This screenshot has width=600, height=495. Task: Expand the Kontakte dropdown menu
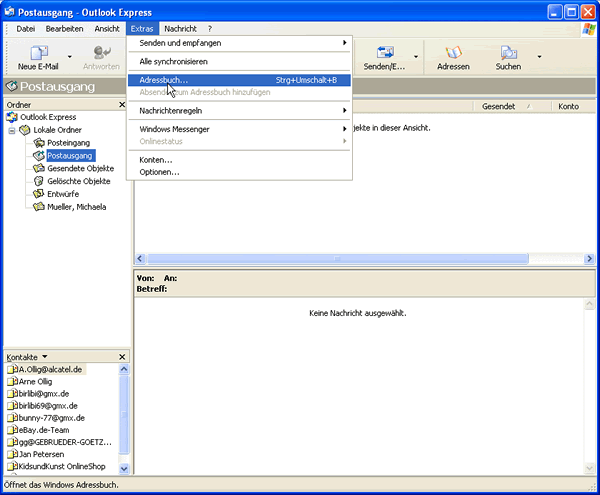(44, 356)
